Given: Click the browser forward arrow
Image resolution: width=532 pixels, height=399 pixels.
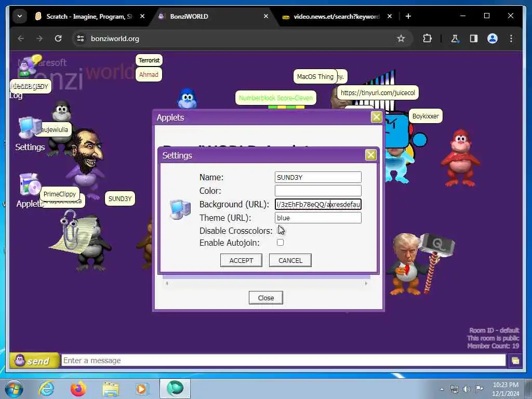Looking at the screenshot, I should coord(39,38).
